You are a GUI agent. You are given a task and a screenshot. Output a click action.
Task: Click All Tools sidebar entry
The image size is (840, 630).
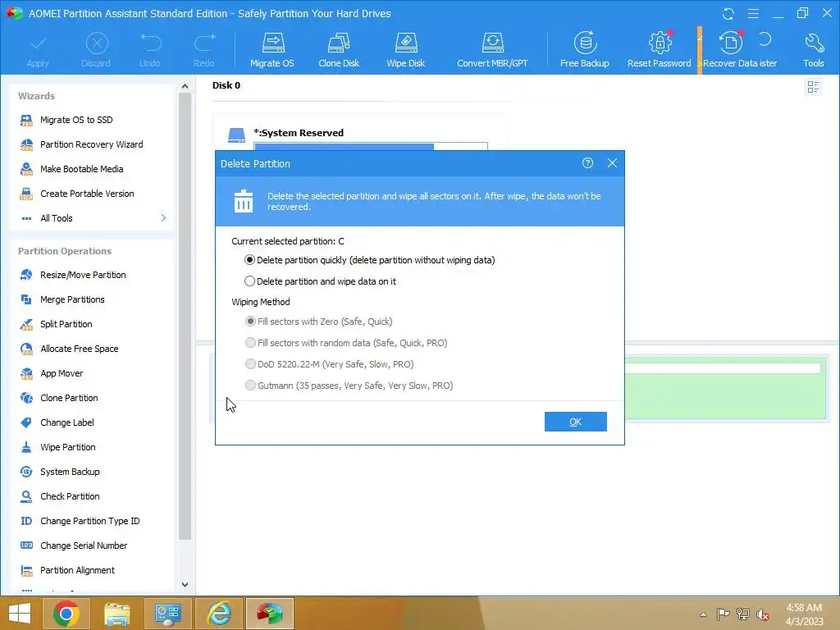(57, 218)
